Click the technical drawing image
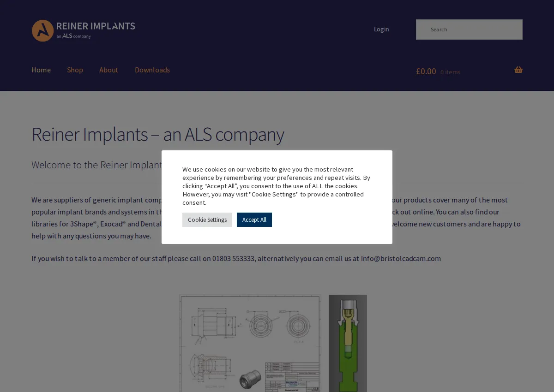 tap(250, 344)
